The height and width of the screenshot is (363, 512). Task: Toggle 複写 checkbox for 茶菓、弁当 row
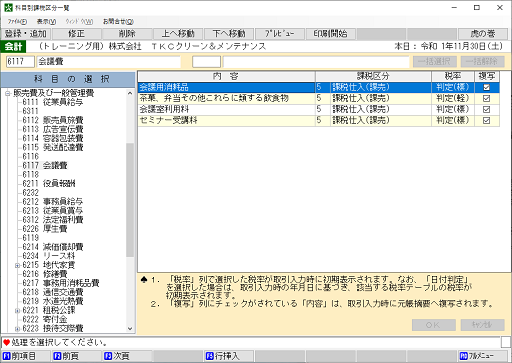486,98
